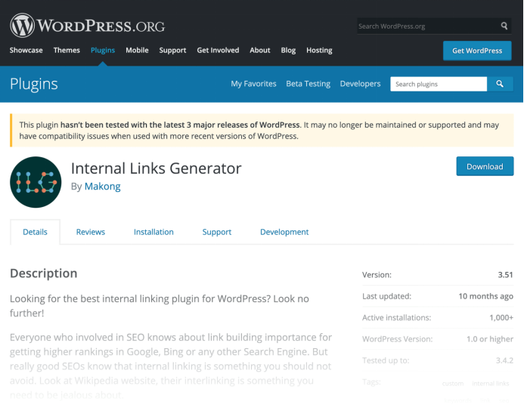Click the top search magnifier icon

pos(504,26)
